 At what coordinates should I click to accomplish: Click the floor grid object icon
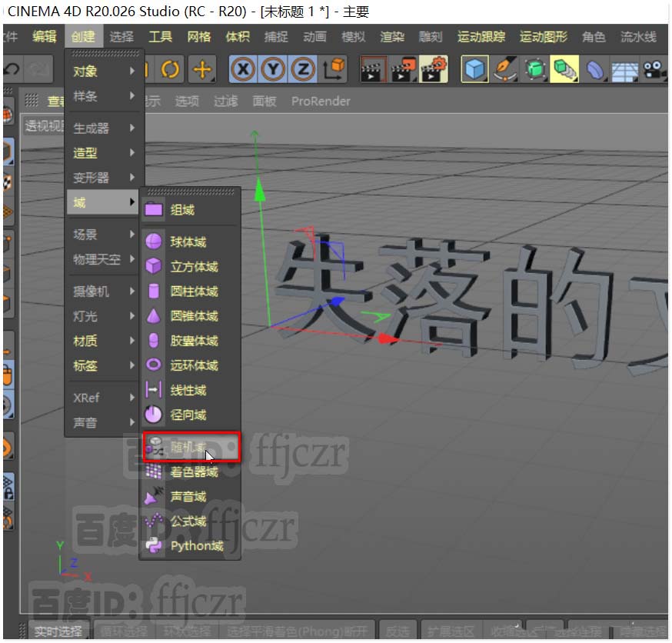pos(624,70)
